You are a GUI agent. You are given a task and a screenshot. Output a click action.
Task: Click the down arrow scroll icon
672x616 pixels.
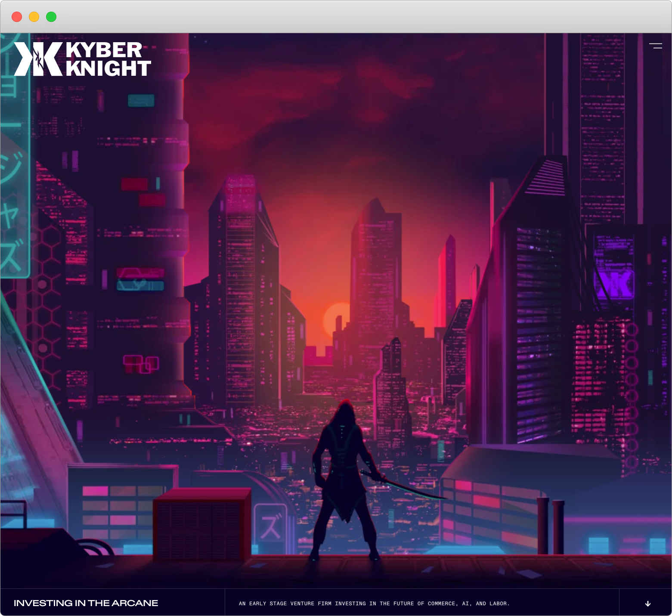[x=647, y=604]
